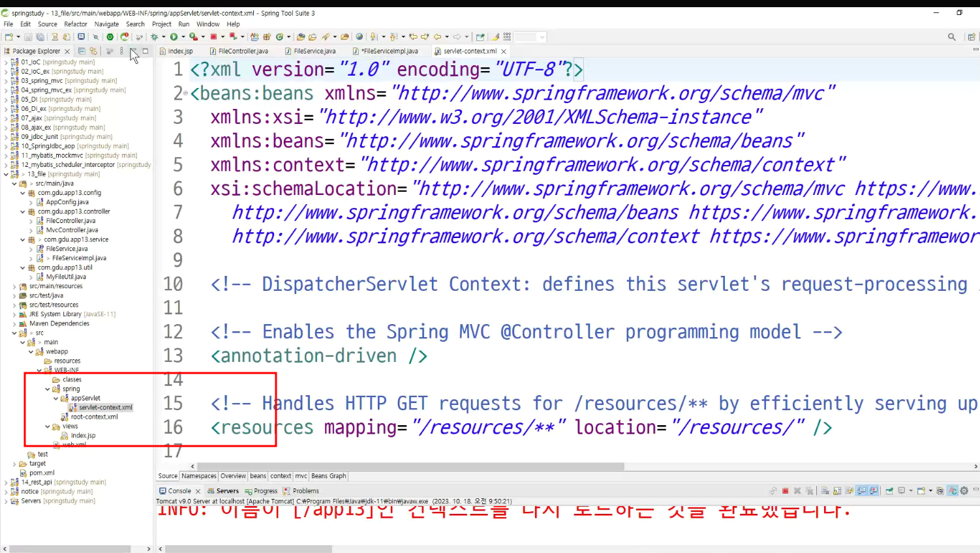The width and height of the screenshot is (980, 553).
Task: Click the Save All toolbar icon
Action: pyautogui.click(x=40, y=37)
